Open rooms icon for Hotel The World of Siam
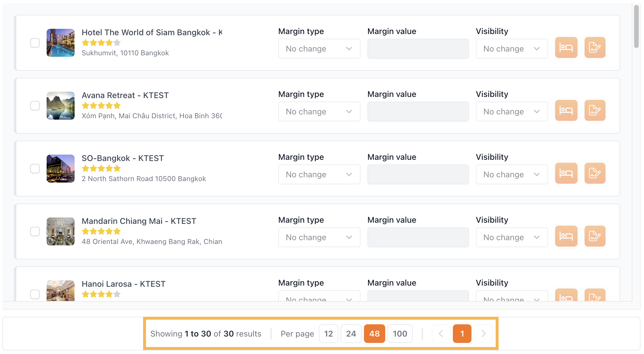 click(x=566, y=47)
